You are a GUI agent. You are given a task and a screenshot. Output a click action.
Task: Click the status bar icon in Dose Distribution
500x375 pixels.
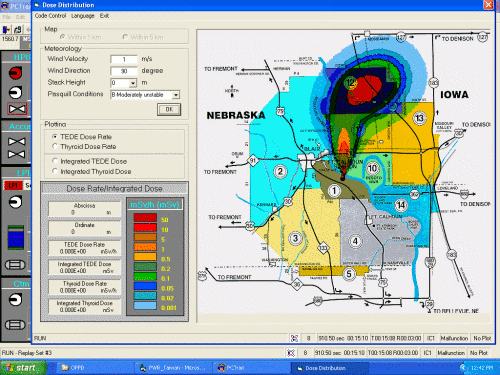tap(294, 338)
